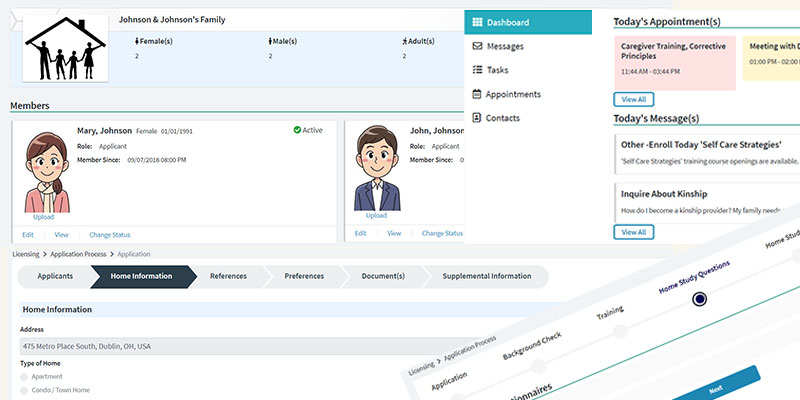Open the Dashboard menu item
Screen dimensions: 800x400
[x=528, y=22]
